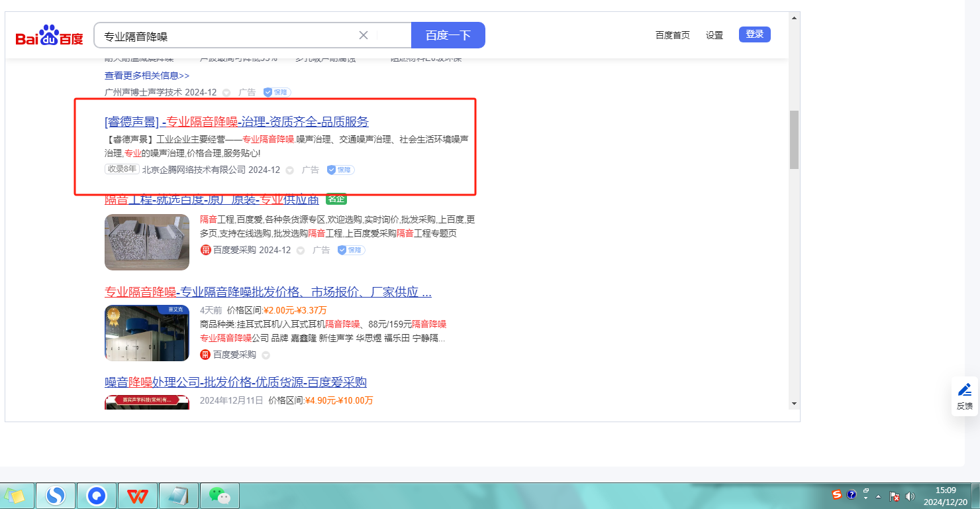This screenshot has height=509, width=980.
Task: Open WPS Office from the taskbar
Action: point(138,496)
